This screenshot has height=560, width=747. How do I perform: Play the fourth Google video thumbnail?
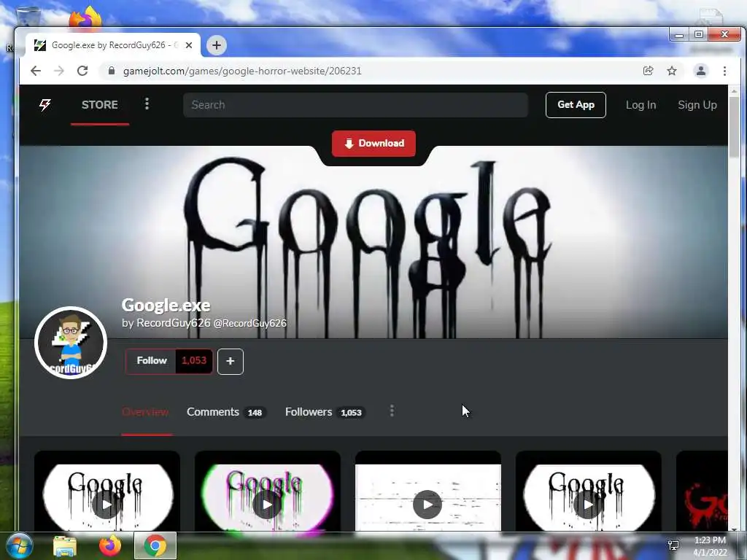588,504
